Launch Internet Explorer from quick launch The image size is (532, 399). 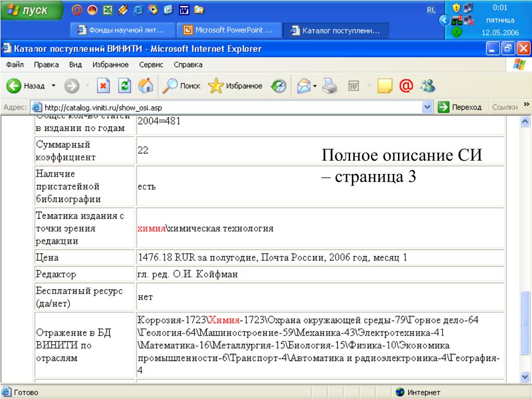click(138, 10)
